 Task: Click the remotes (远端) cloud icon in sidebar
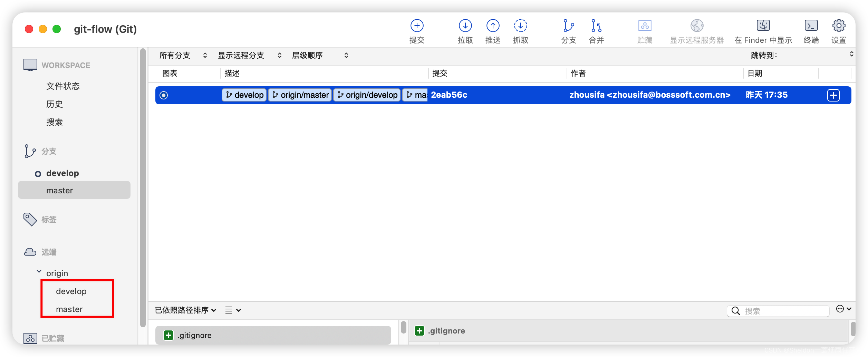30,252
